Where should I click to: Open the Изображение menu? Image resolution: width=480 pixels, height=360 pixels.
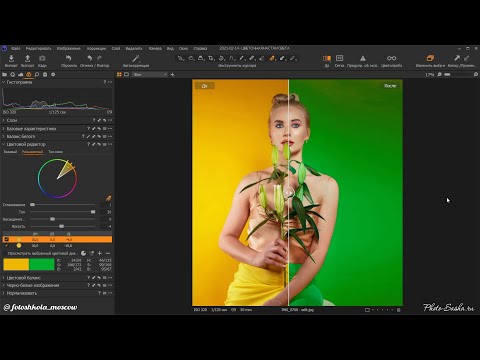69,49
